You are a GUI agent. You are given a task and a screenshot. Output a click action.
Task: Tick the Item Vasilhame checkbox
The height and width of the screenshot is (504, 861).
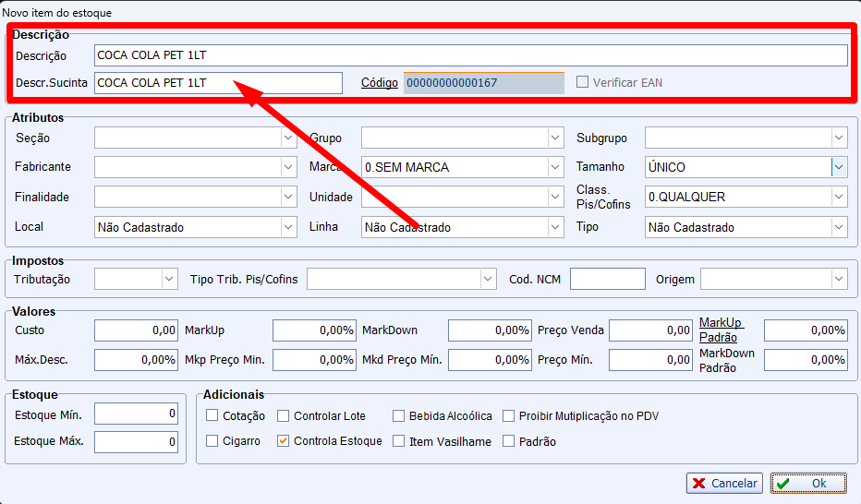click(399, 441)
